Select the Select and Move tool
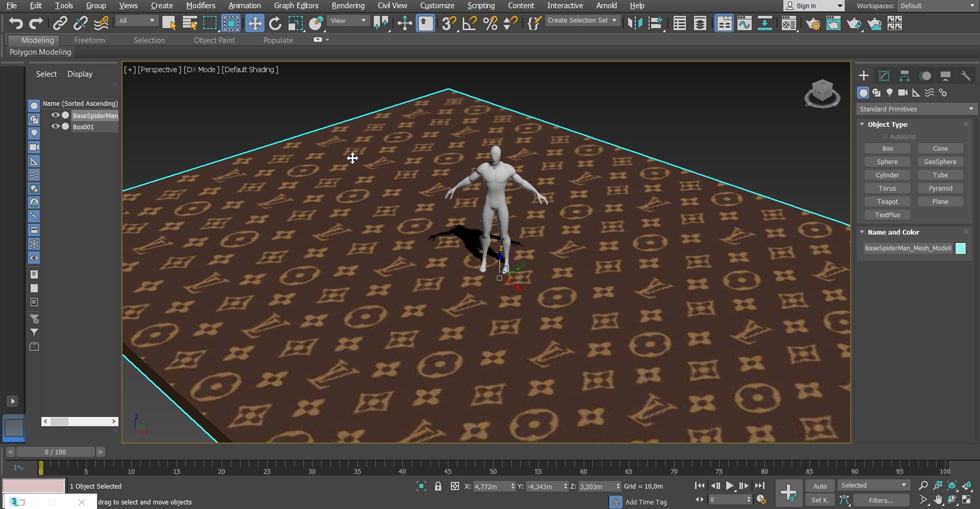Image resolution: width=980 pixels, height=509 pixels. (x=254, y=24)
